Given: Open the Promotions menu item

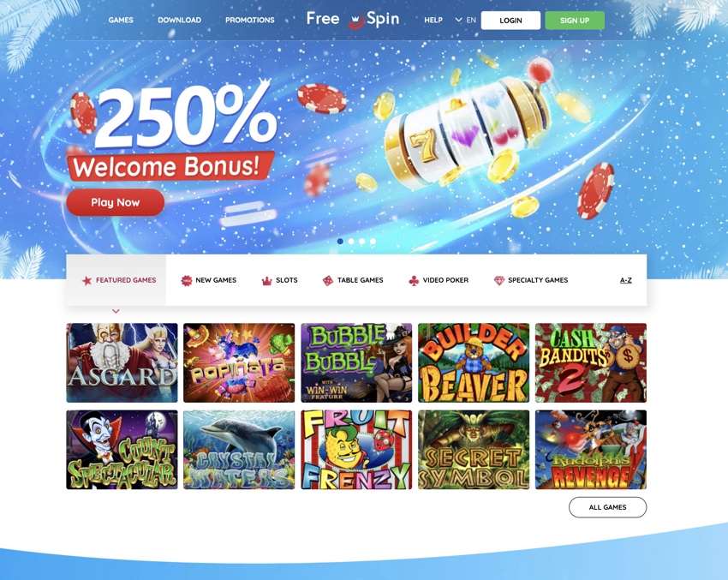Looking at the screenshot, I should pyautogui.click(x=250, y=20).
